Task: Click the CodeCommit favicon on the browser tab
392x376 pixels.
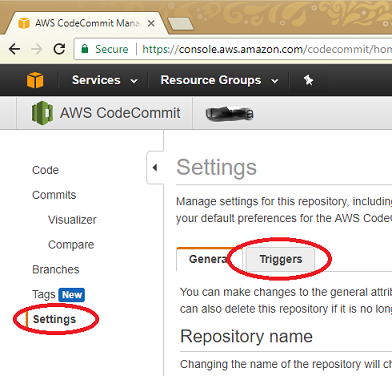Action: click(x=24, y=23)
